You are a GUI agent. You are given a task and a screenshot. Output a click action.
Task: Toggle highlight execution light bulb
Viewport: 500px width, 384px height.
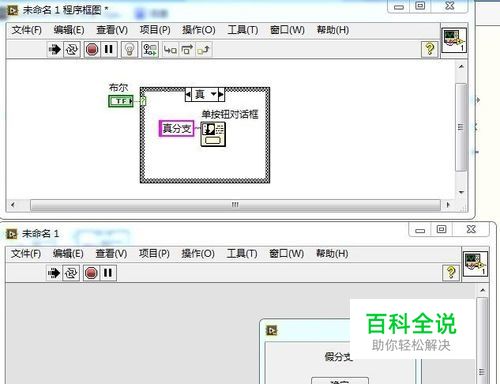129,50
